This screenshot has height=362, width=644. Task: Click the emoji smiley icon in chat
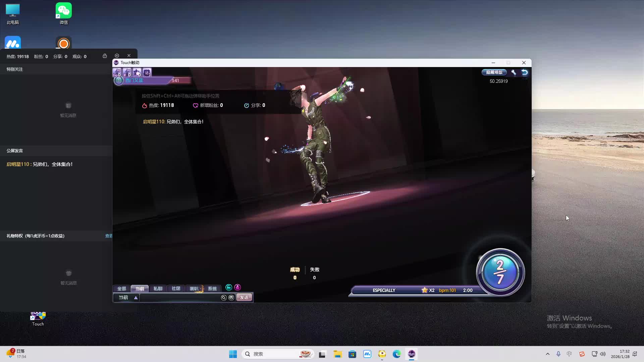pos(231,298)
